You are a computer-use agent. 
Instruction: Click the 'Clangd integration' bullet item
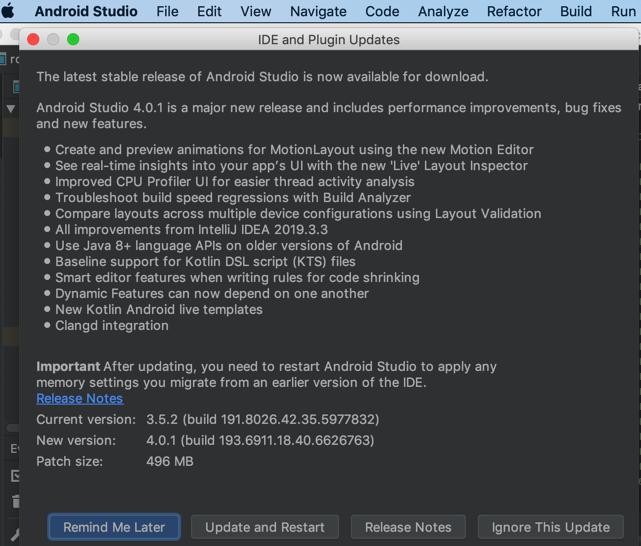pos(112,326)
